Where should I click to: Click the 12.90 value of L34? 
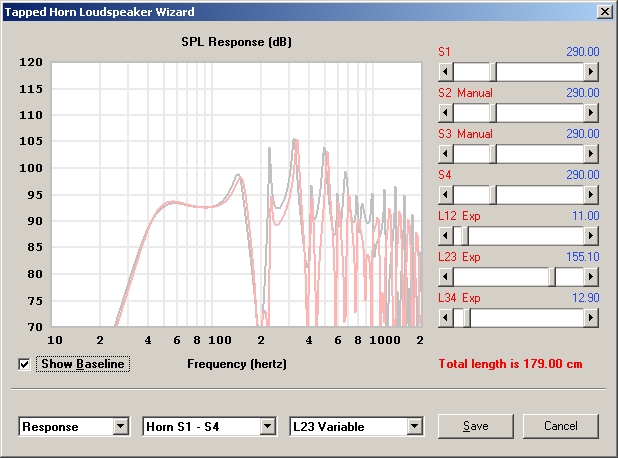(585, 298)
